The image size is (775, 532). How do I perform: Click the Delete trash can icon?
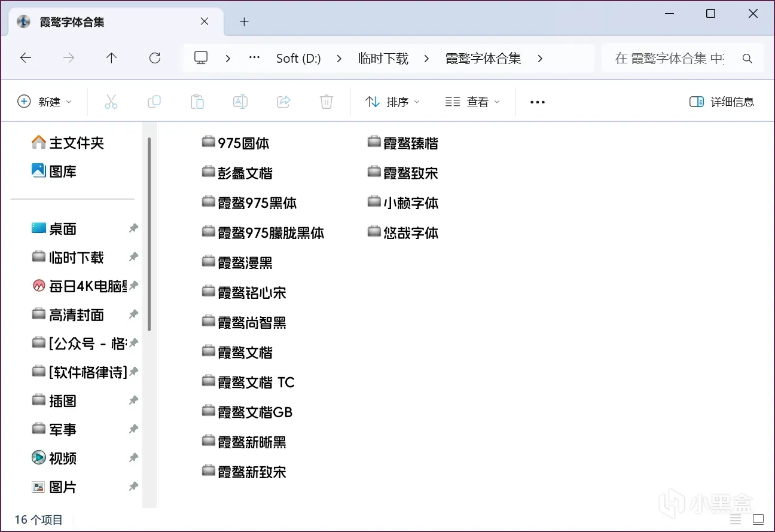tap(327, 102)
